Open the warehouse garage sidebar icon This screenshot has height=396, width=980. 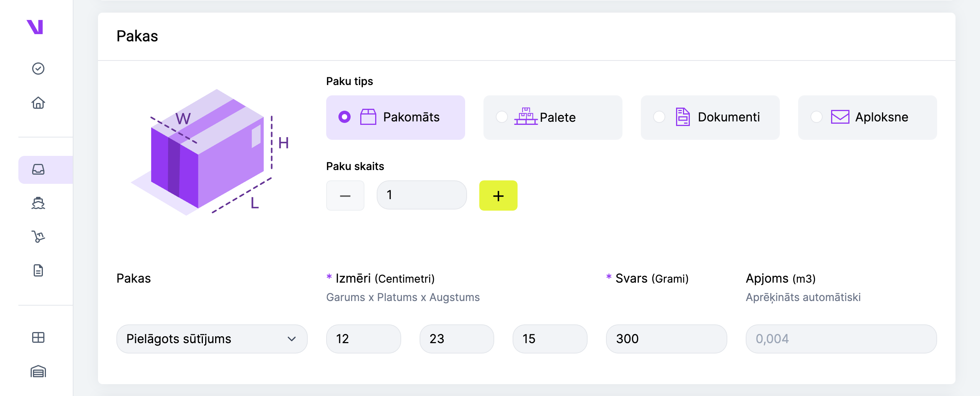(x=38, y=371)
